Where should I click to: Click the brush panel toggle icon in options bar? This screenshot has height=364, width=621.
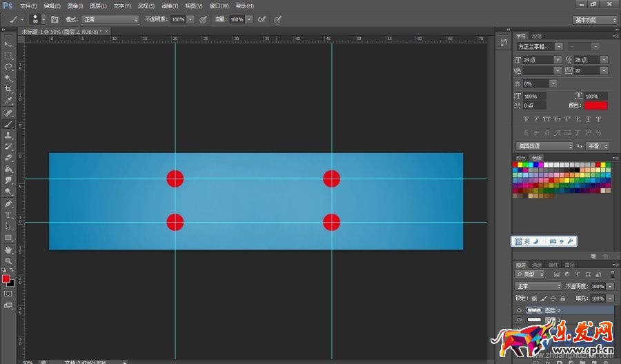[x=55, y=19]
